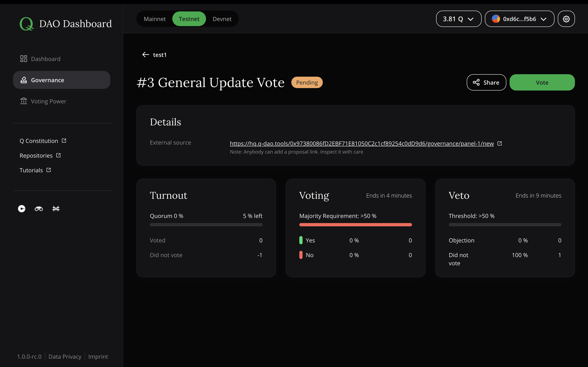Screen dimensions: 588x367
Task: Click the red majority requirement progress bar
Action: click(355, 225)
